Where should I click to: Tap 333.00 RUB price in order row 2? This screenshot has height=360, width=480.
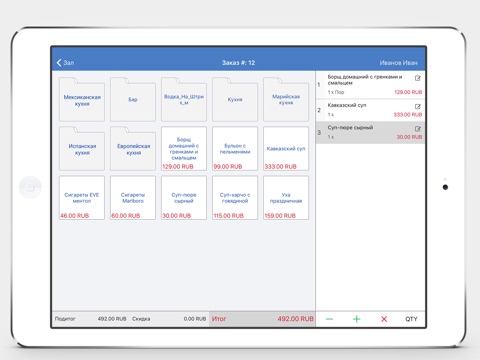point(408,115)
